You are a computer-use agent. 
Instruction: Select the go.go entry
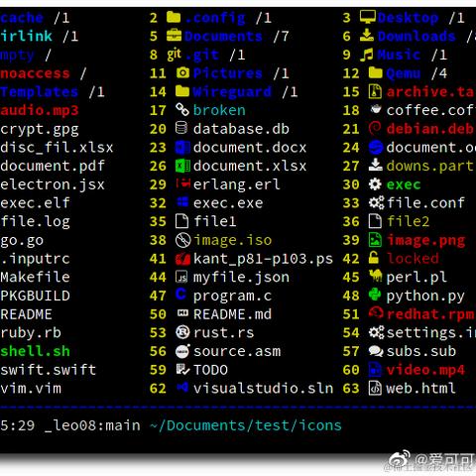coord(22,241)
